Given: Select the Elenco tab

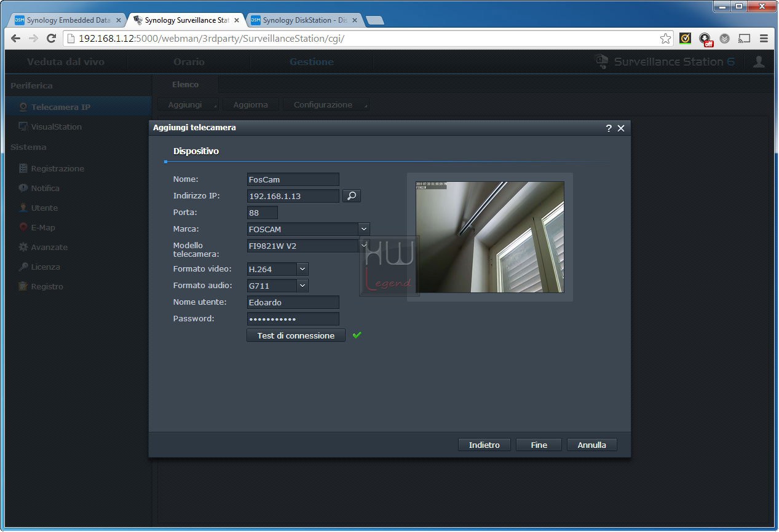Looking at the screenshot, I should pyautogui.click(x=185, y=85).
